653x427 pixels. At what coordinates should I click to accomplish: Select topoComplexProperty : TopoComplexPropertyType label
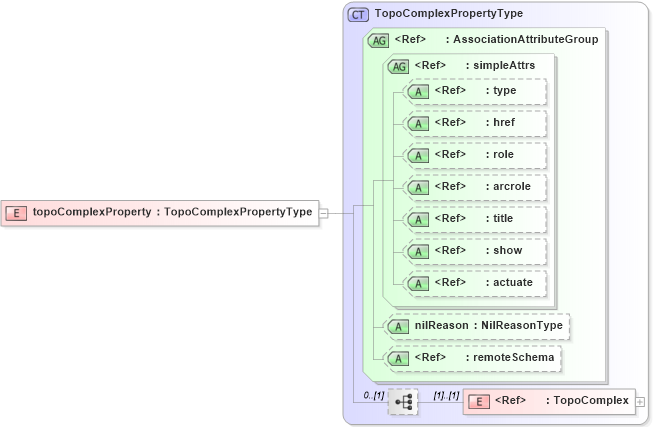(x=172, y=212)
